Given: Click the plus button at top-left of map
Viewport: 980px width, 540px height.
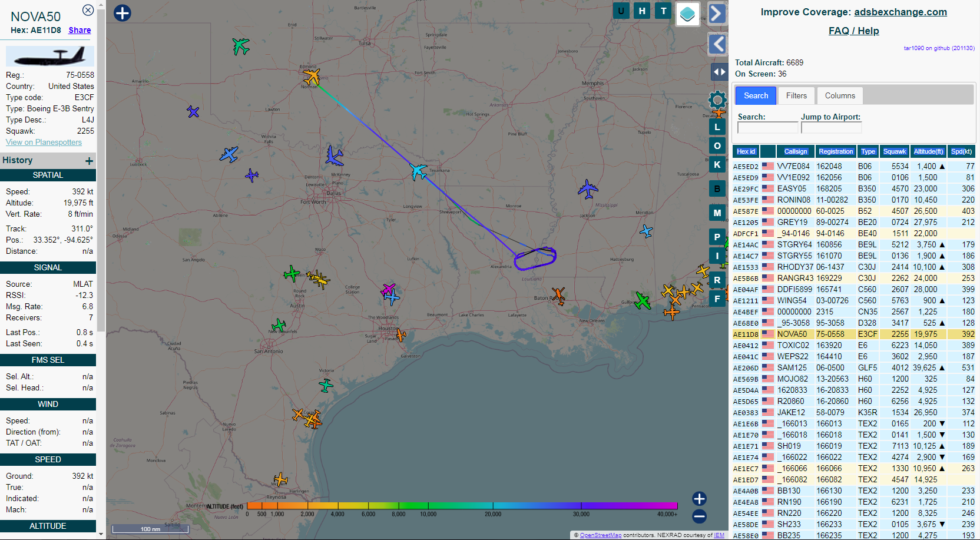Looking at the screenshot, I should click(122, 13).
